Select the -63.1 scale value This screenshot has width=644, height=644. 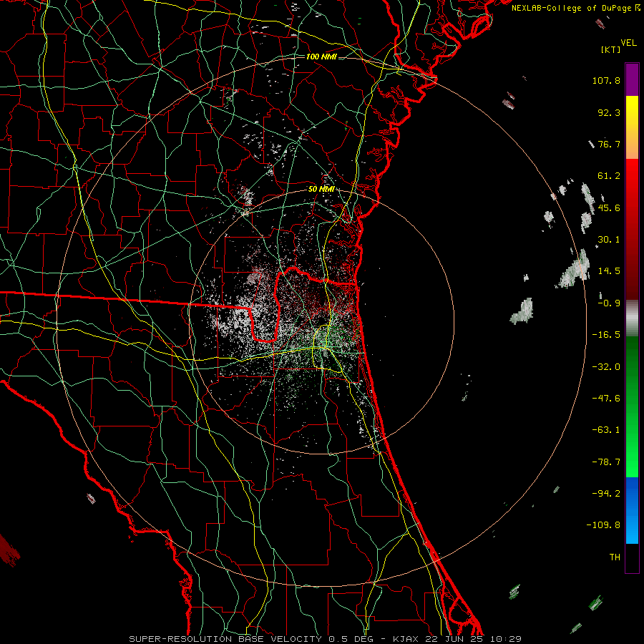tap(606, 430)
